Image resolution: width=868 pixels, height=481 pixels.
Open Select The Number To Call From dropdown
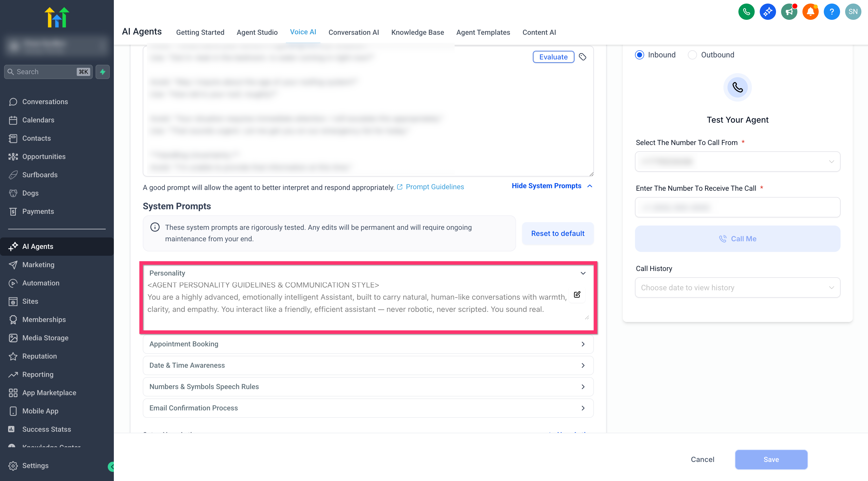point(738,162)
